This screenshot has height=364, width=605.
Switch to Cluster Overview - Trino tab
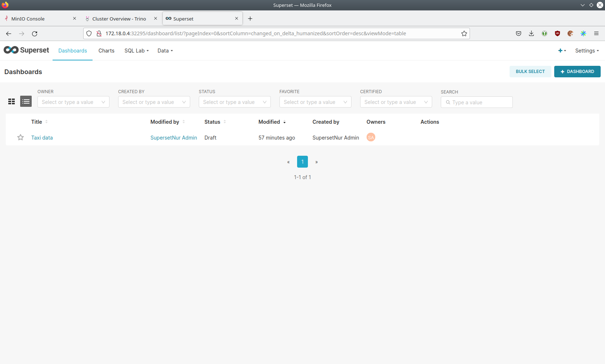tap(119, 19)
